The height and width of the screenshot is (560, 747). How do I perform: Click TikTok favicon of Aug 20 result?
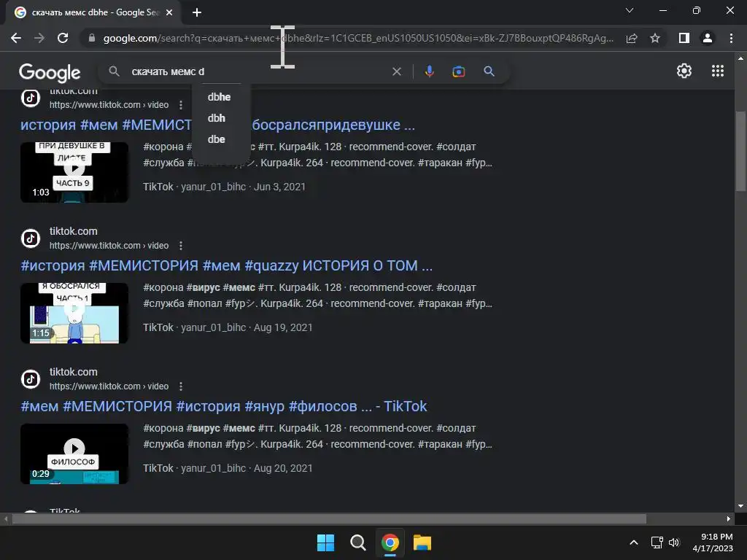pos(31,379)
